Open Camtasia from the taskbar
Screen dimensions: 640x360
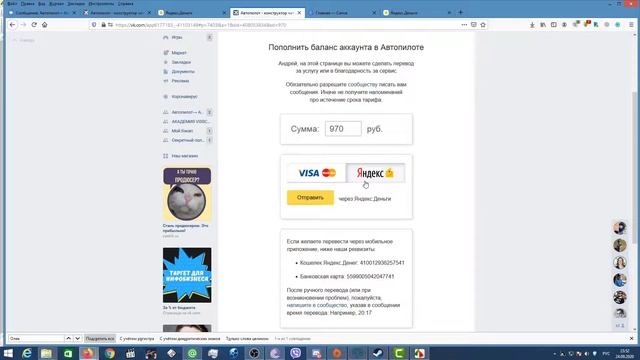click(399, 353)
